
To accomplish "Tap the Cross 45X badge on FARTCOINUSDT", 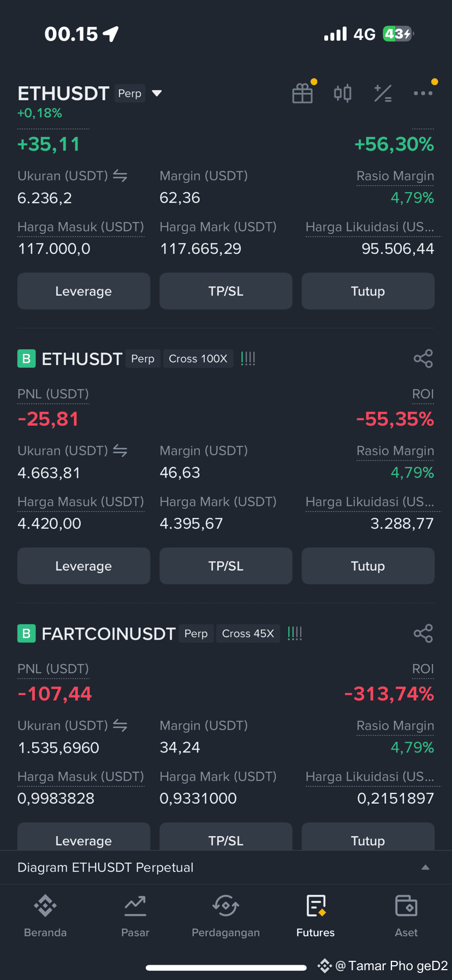I will click(248, 634).
